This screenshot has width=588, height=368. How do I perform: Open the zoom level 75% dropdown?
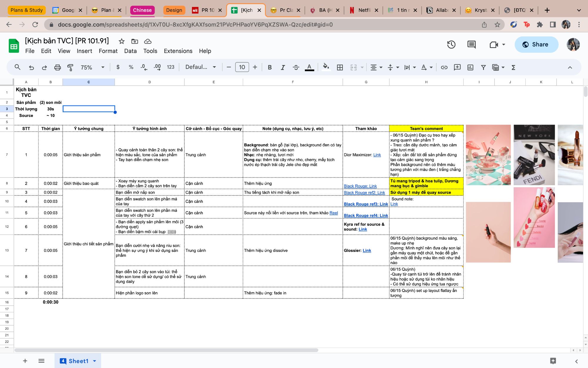point(93,67)
